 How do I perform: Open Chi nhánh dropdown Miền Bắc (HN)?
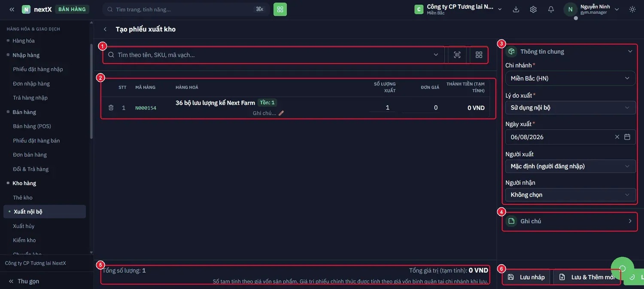pyautogui.click(x=570, y=78)
